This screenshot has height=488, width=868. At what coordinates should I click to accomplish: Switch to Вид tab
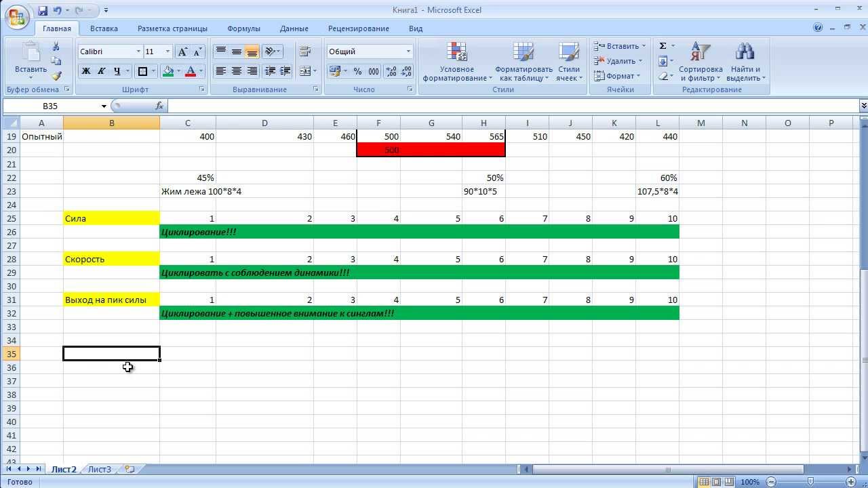[x=416, y=28]
